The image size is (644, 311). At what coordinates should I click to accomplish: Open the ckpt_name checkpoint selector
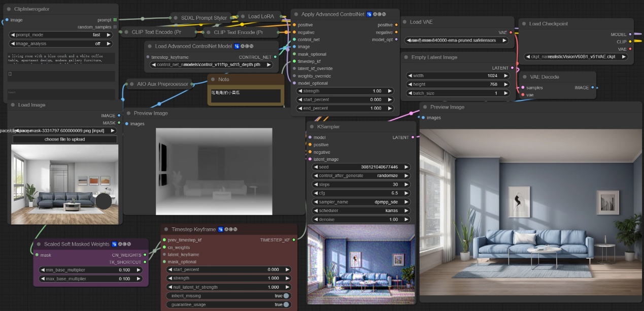pos(576,57)
